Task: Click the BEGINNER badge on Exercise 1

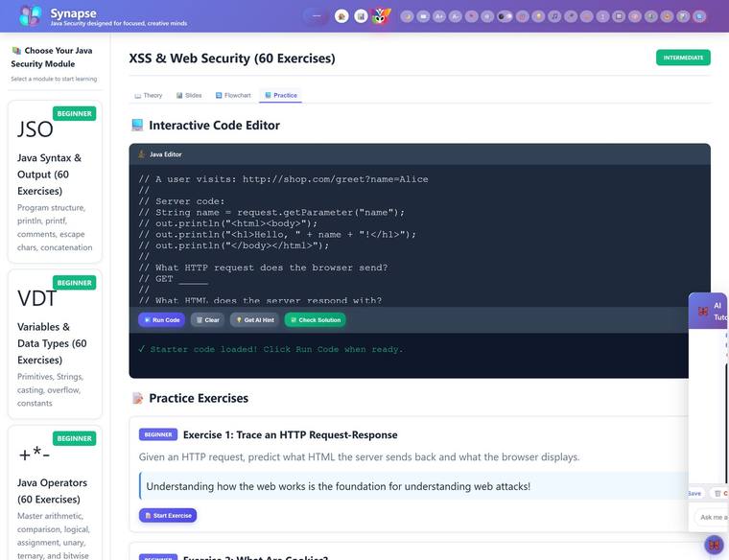Action: (x=158, y=434)
